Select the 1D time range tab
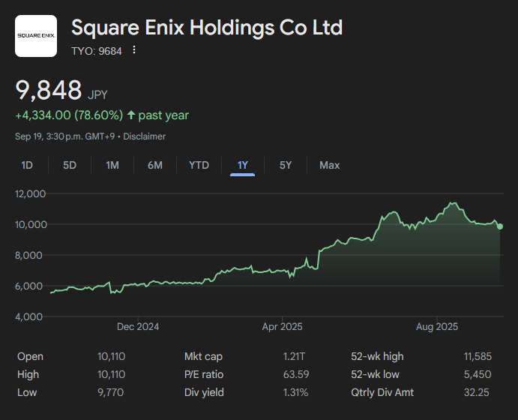 (x=27, y=165)
